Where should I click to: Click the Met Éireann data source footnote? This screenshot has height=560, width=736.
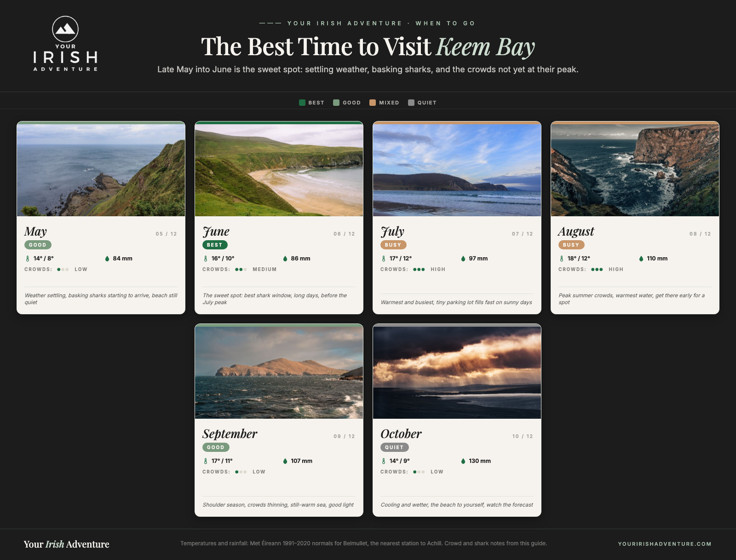[363, 543]
